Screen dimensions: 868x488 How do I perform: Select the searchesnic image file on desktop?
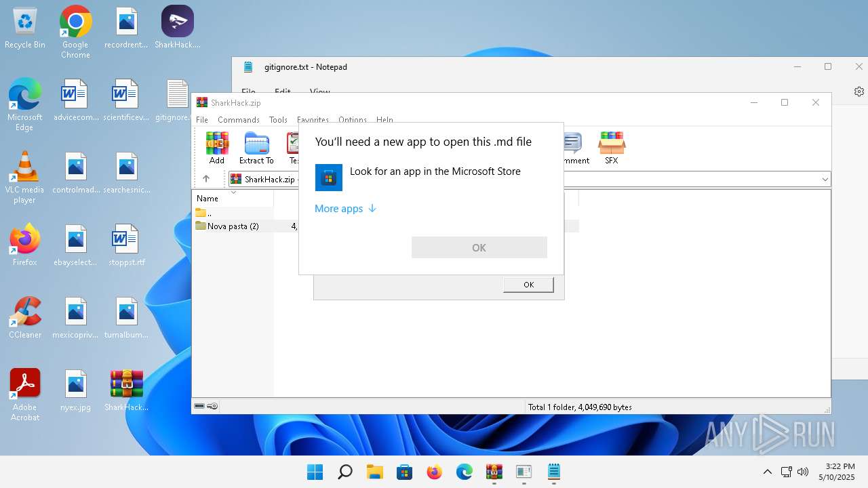click(x=127, y=173)
